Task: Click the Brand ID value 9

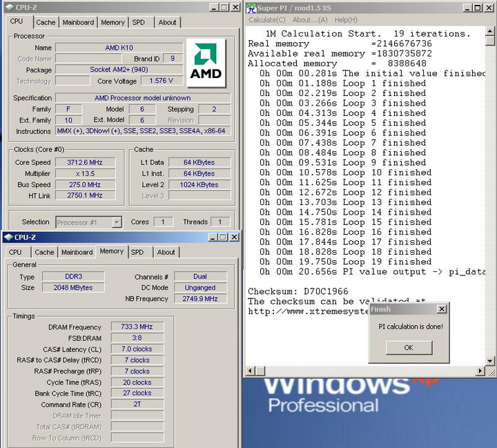Action: tap(173, 59)
